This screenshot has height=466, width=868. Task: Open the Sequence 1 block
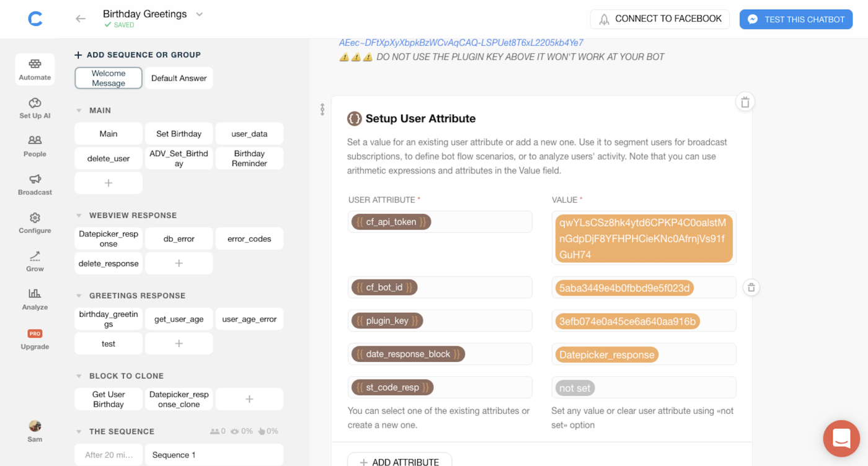[x=214, y=455]
